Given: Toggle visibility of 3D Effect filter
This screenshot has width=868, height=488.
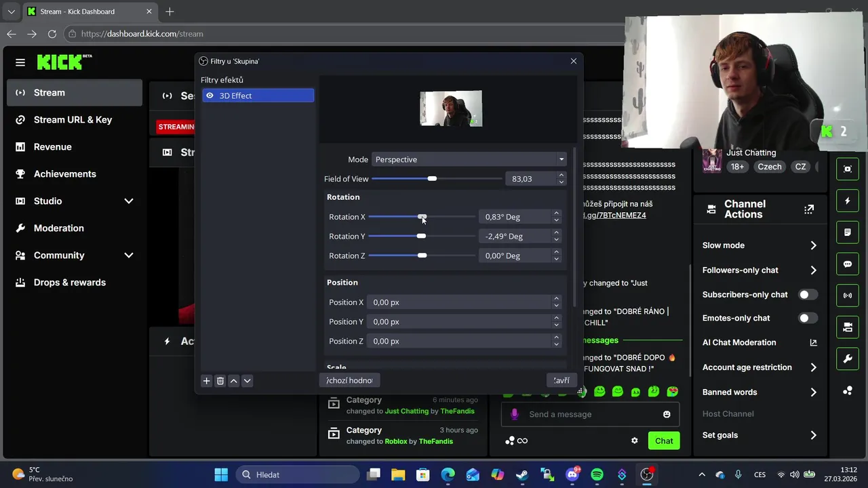Looking at the screenshot, I should pyautogui.click(x=210, y=96).
